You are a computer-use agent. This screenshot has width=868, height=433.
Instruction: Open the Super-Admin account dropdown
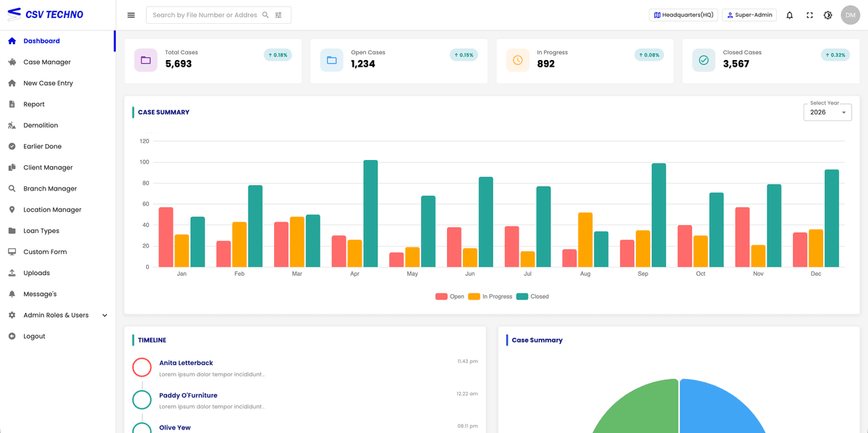click(749, 14)
